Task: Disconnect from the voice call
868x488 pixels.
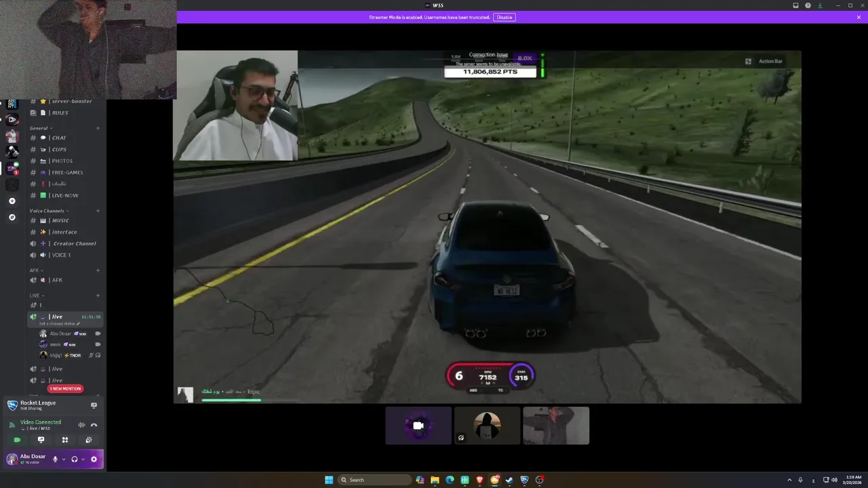Action: click(94, 425)
